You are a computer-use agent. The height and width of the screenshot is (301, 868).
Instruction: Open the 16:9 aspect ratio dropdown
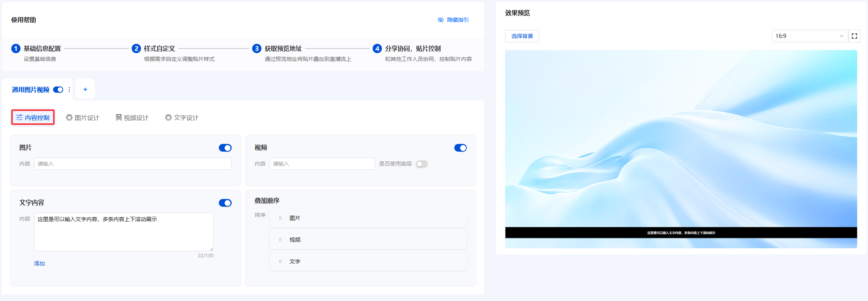[809, 36]
